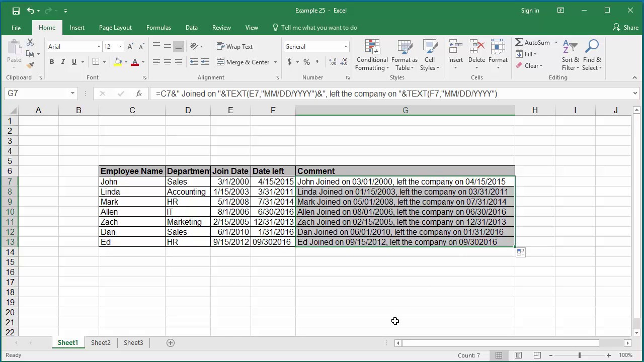Open the File menu
Screen dimensions: 644x362
tap(16, 28)
